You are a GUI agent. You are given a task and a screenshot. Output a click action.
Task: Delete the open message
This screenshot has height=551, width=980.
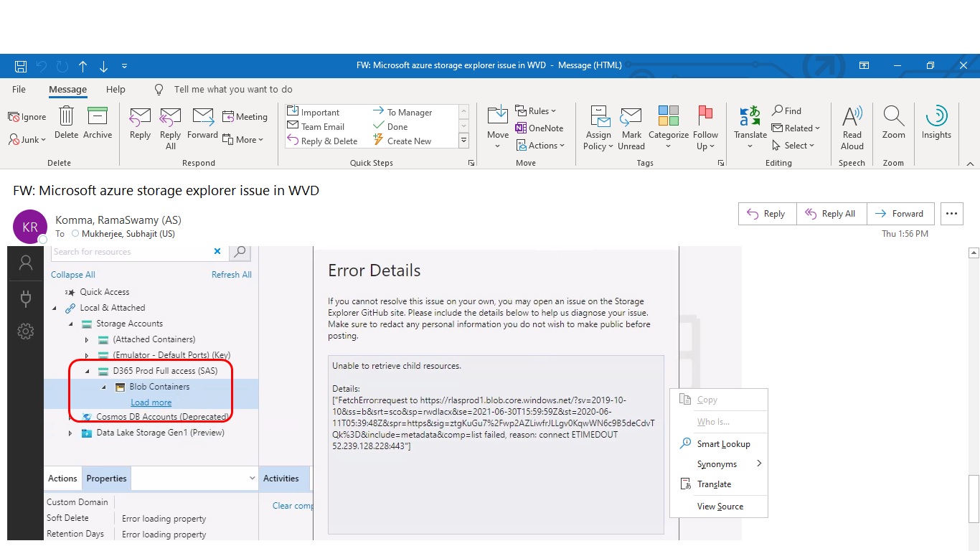pos(66,126)
